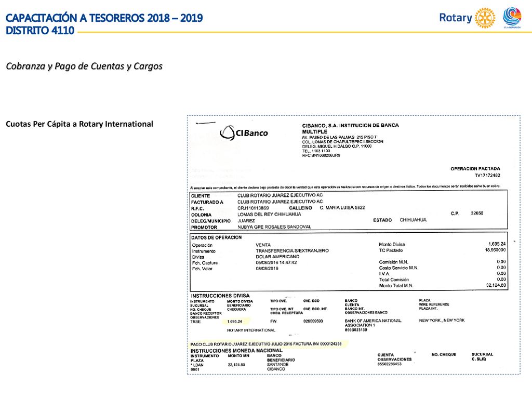This screenshot has height=399, width=532.
Task: Click the VENTA operation value
Action: pos(263,245)
